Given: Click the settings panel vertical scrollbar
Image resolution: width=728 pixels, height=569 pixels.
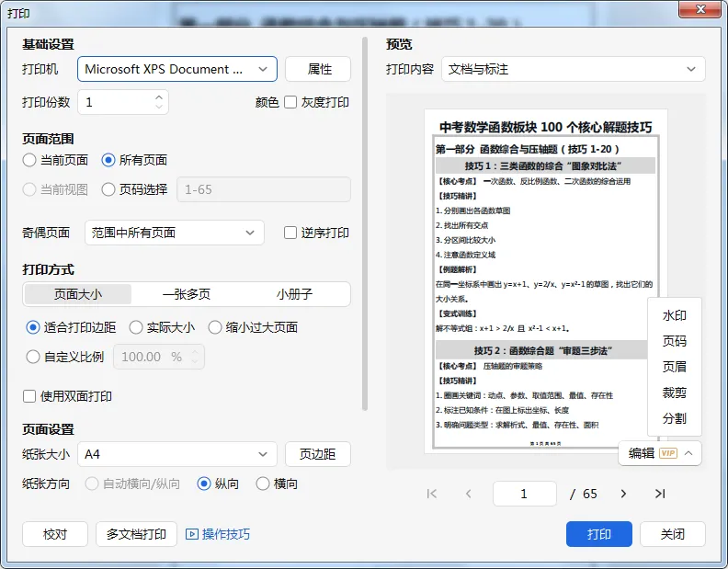Looking at the screenshot, I should coord(365,223).
